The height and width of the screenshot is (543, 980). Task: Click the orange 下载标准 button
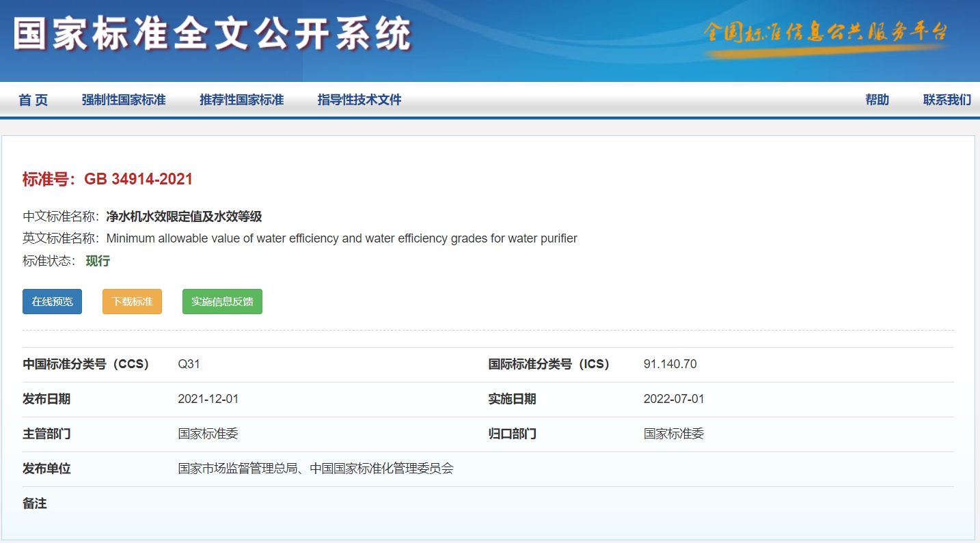(x=132, y=302)
